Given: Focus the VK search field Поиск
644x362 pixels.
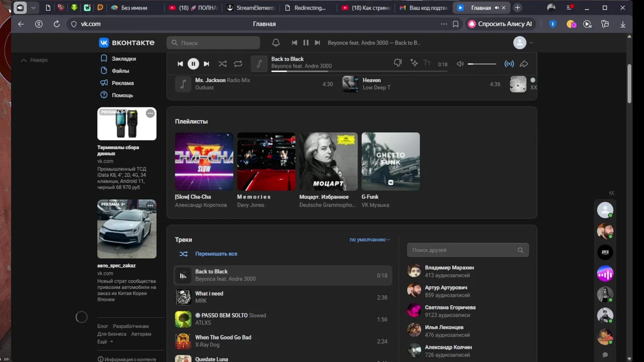Looking at the screenshot, I should tap(213, 43).
